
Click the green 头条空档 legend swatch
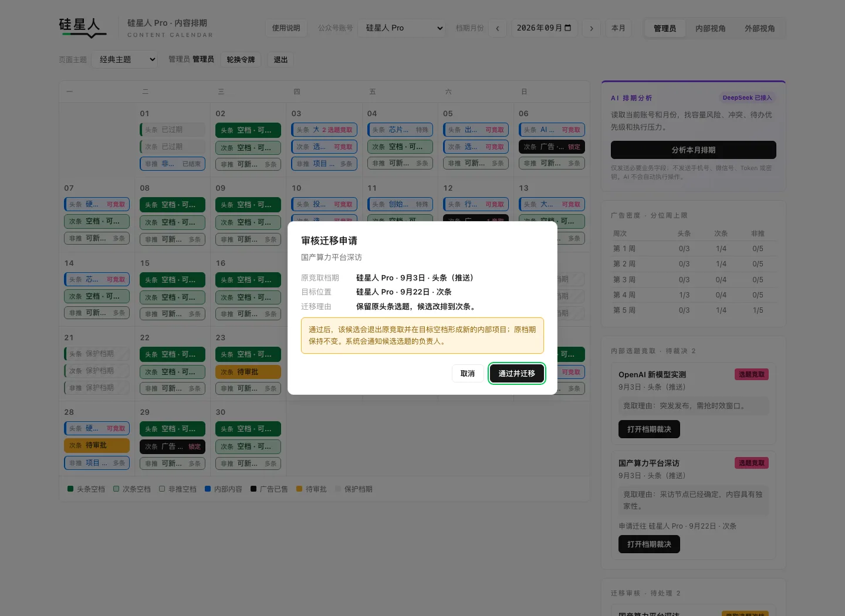click(70, 489)
